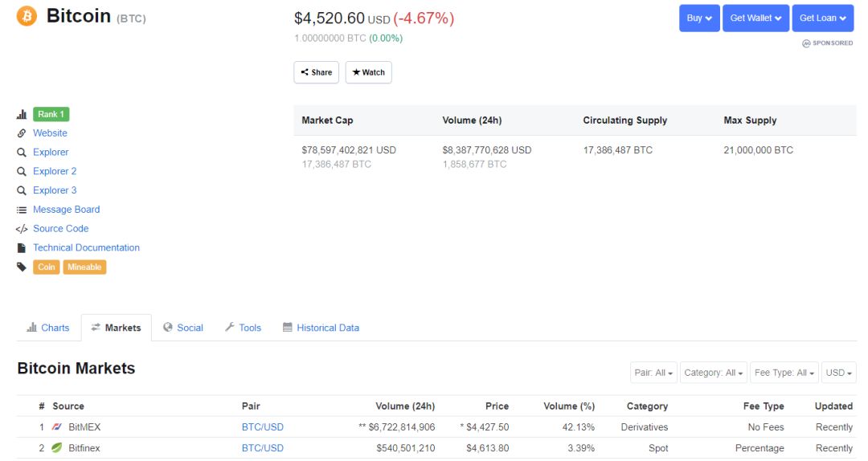The width and height of the screenshot is (868, 461).
Task: Open the Explorer link
Action: pyautogui.click(x=51, y=152)
